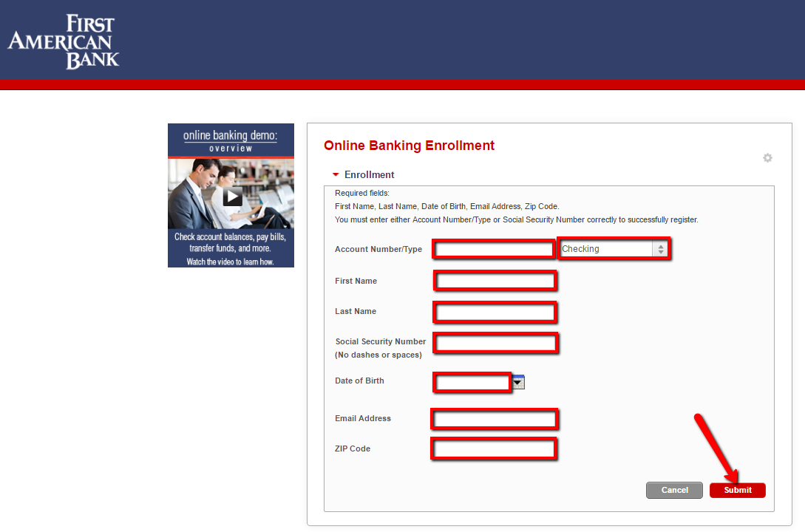Image resolution: width=805 pixels, height=532 pixels.
Task: Click the 'Last Name' label
Action: 356,311
